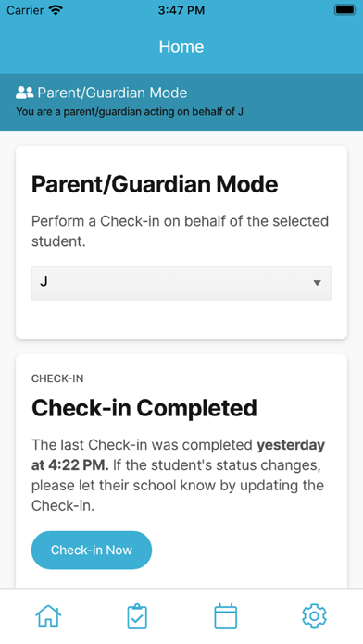This screenshot has height=644, width=363.
Task: Tap the Perform a Check-in description text
Action: tap(180, 231)
